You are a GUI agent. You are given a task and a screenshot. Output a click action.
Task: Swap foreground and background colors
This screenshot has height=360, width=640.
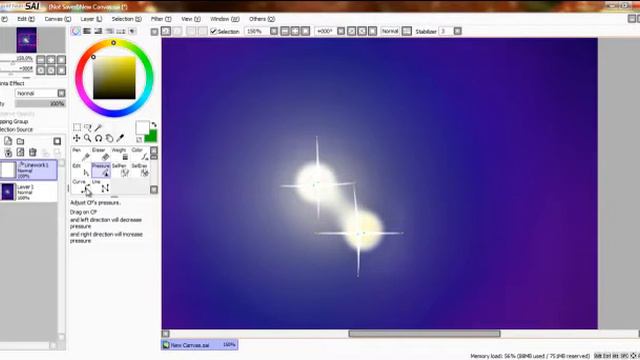154,125
